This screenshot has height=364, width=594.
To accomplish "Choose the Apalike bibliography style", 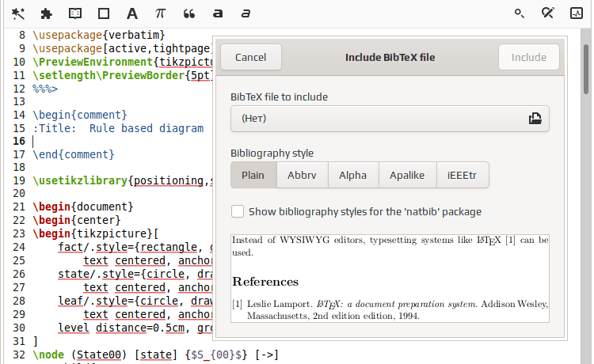I will click(407, 175).
